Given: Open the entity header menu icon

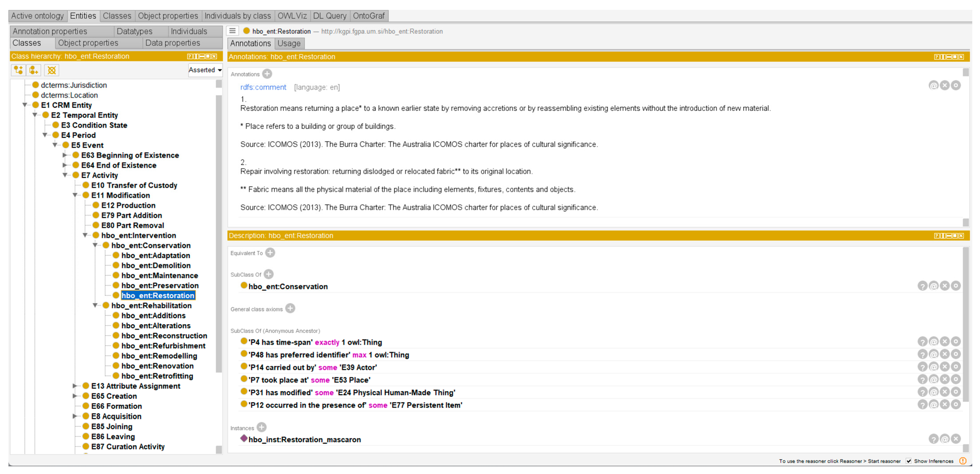Looking at the screenshot, I should pyautogui.click(x=233, y=31).
